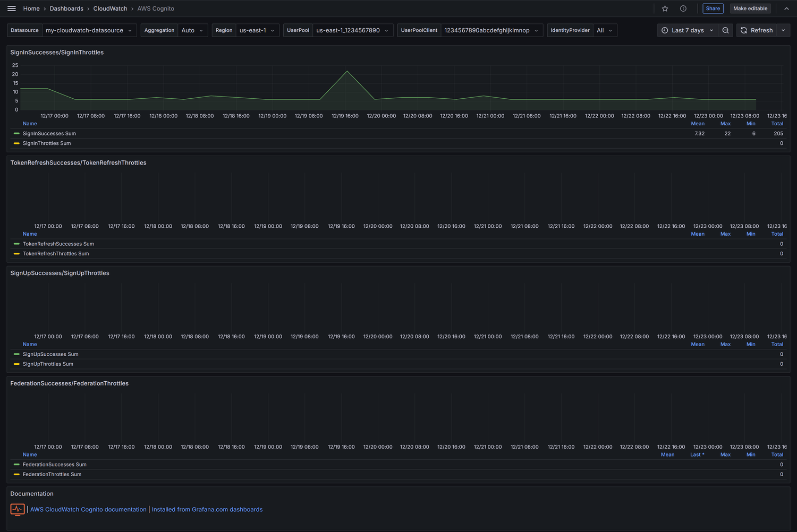797x532 pixels.
Task: Open Datasource dropdown my-cloudwatch-datasource
Action: click(x=89, y=30)
